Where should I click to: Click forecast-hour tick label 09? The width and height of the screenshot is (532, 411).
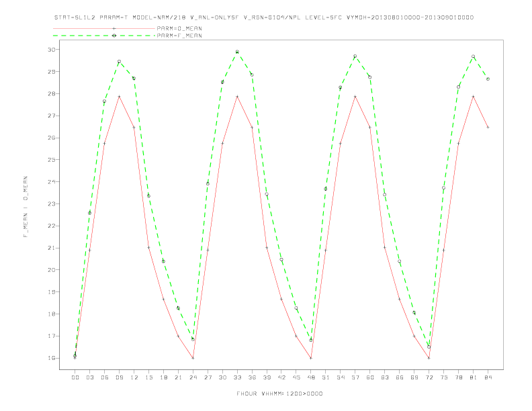click(x=119, y=377)
